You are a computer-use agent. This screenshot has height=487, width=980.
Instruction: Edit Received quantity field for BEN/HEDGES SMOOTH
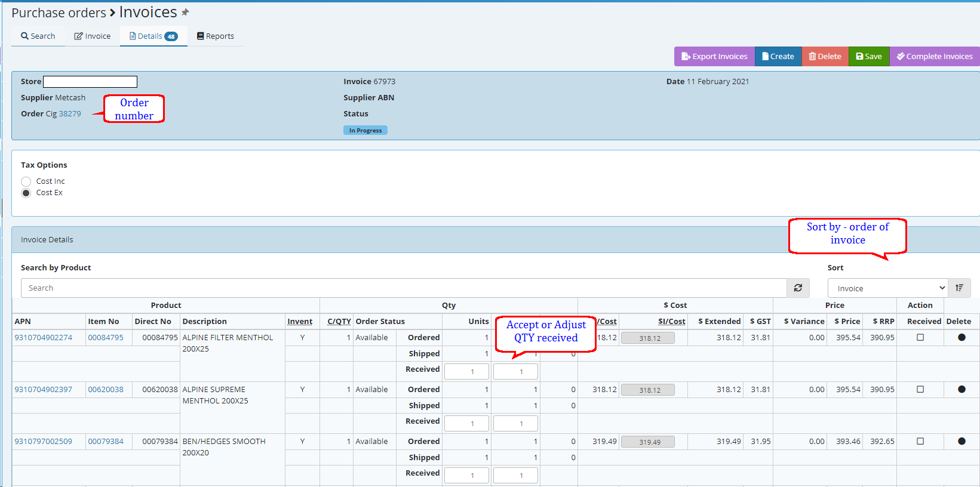pyautogui.click(x=516, y=475)
